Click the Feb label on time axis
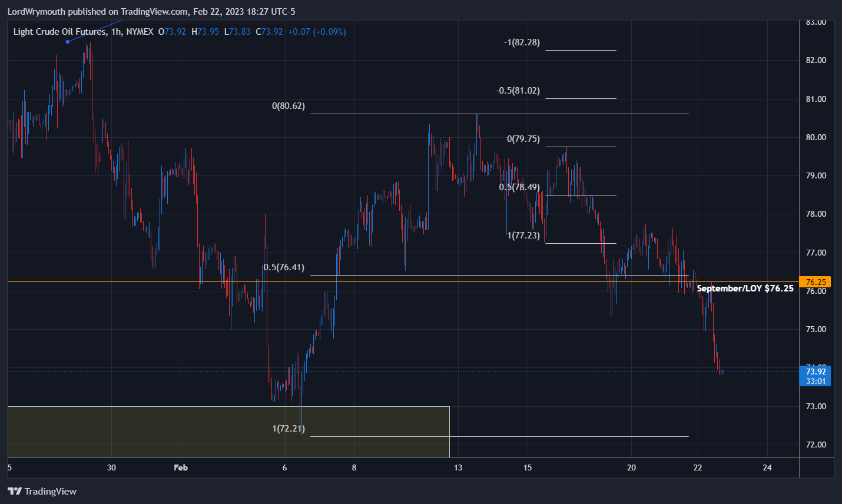The width and height of the screenshot is (842, 504). point(181,467)
